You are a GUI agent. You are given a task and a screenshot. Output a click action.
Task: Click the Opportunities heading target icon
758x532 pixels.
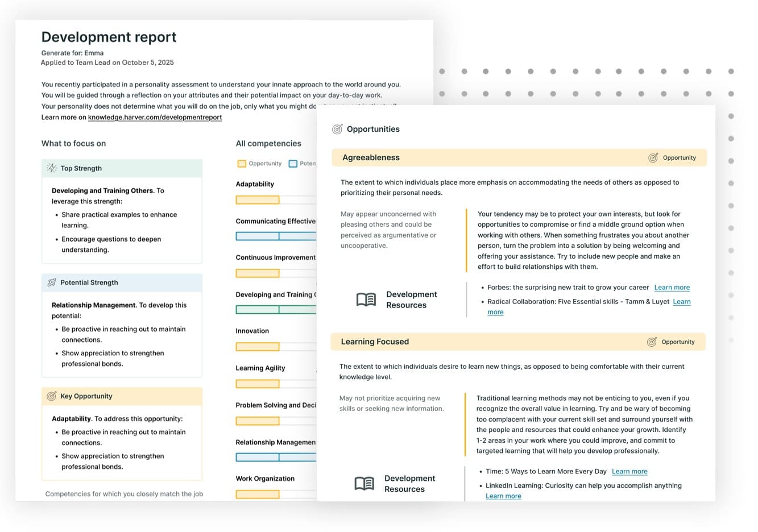pos(337,129)
